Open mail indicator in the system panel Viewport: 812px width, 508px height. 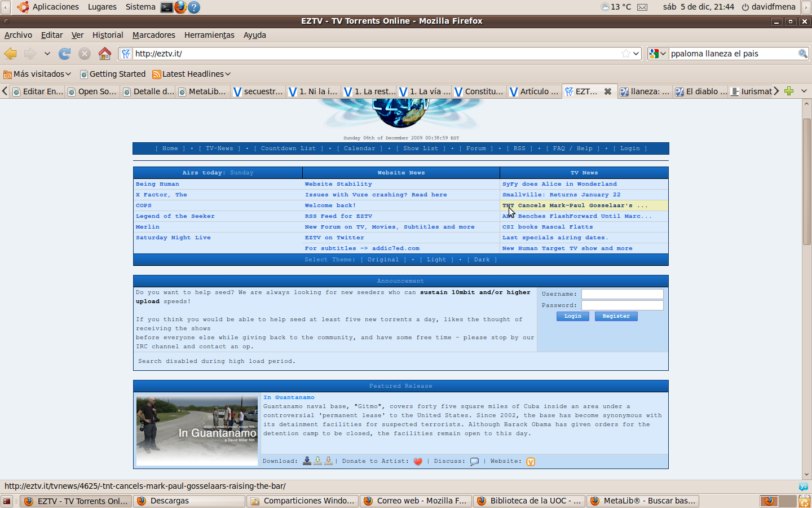(642, 7)
